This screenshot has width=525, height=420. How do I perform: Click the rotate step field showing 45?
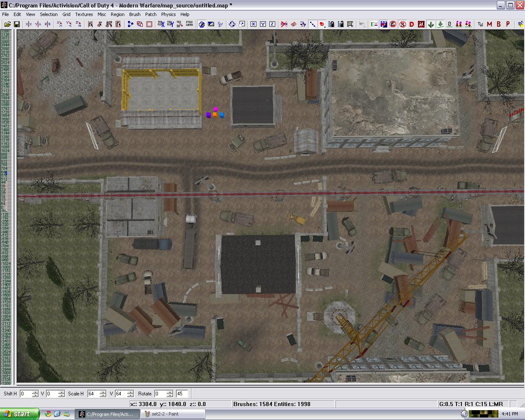[182, 394]
